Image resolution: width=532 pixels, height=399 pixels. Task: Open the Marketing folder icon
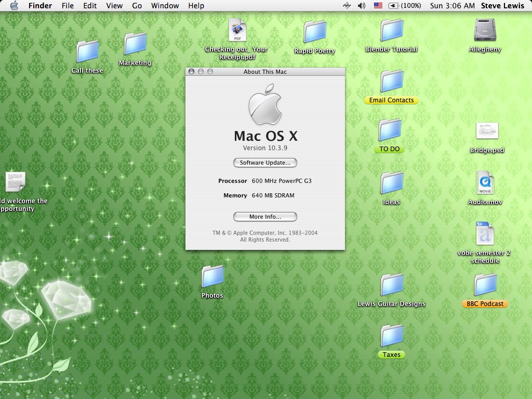(x=136, y=44)
